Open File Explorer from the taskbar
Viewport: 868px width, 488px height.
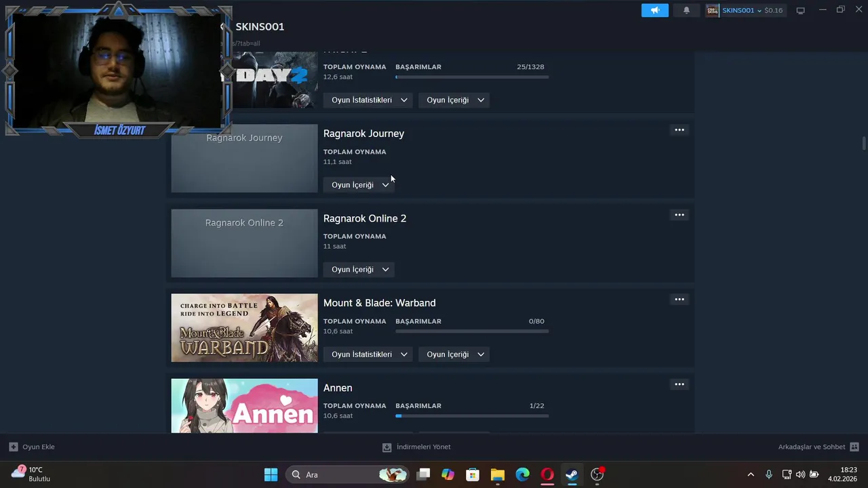click(498, 474)
